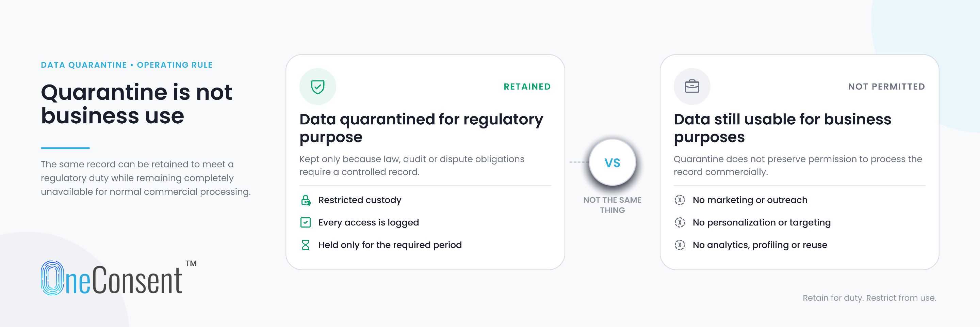Click the Held only for the required period text
Viewport: 980px width, 327px height.
[x=390, y=245]
